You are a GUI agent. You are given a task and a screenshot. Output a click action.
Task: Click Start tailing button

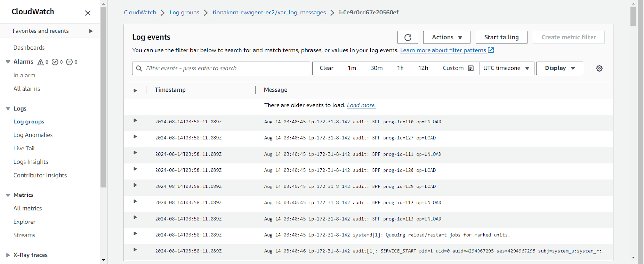[501, 37]
